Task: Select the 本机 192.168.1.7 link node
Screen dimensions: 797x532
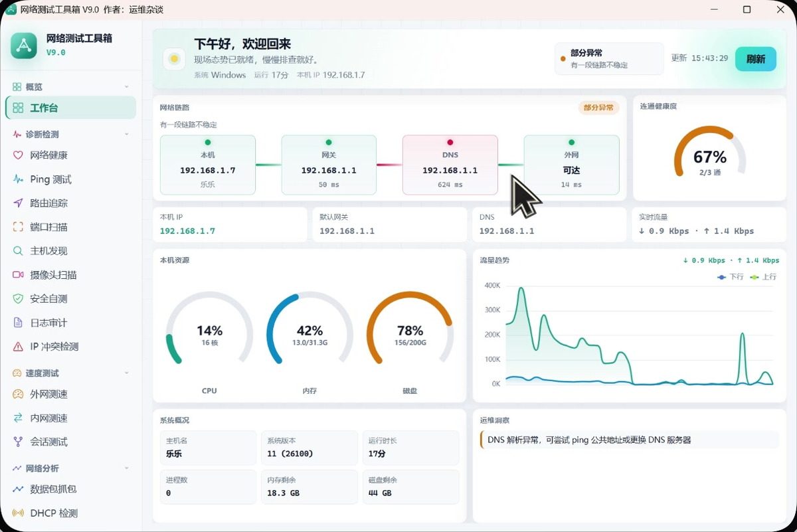Action: click(x=208, y=165)
